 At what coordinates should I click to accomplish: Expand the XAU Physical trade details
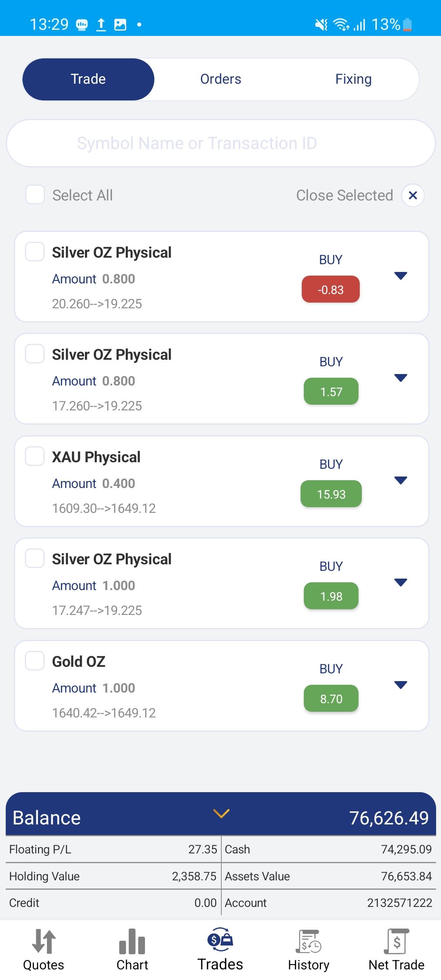[401, 480]
